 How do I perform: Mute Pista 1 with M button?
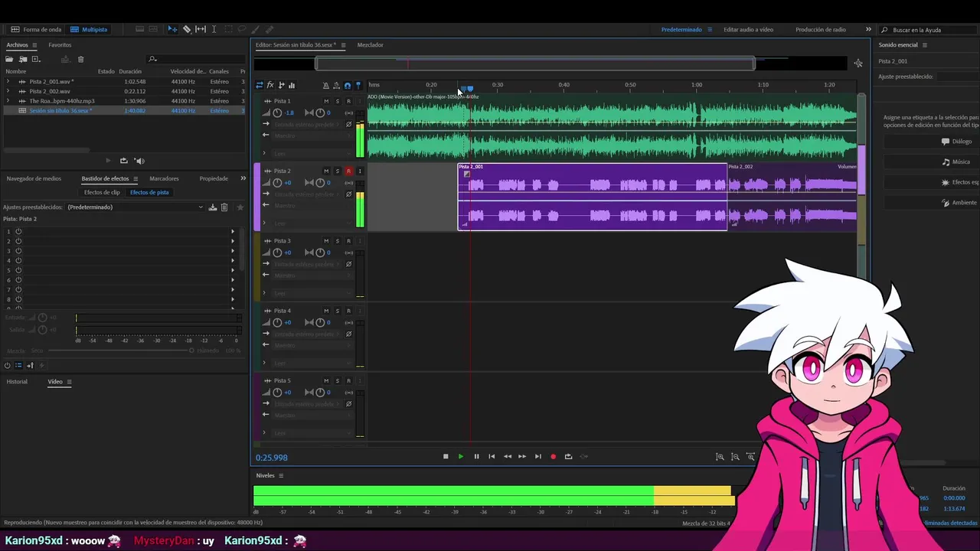tap(326, 101)
